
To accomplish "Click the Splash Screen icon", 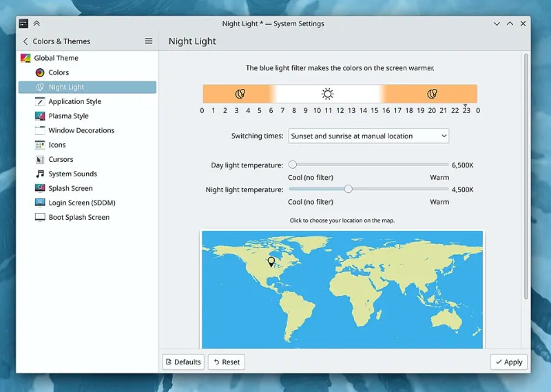I will (x=40, y=188).
